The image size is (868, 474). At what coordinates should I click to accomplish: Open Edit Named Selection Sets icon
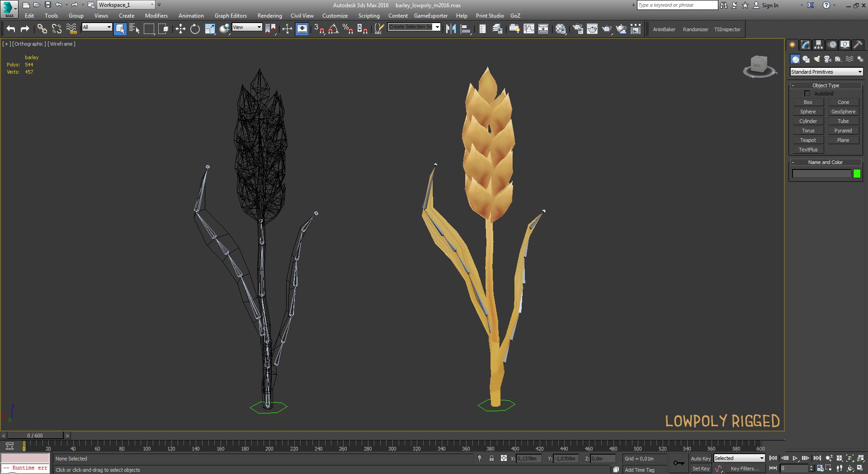(379, 29)
